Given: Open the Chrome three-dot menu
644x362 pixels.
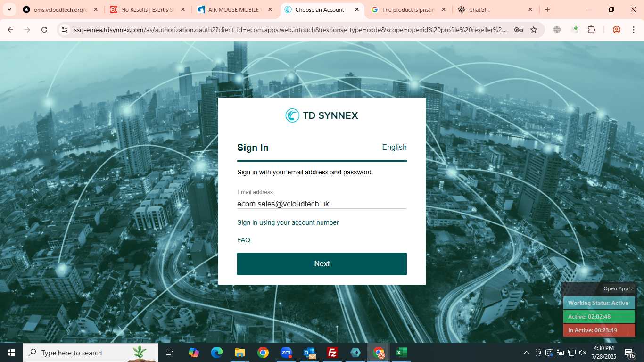Looking at the screenshot, I should click(x=633, y=30).
